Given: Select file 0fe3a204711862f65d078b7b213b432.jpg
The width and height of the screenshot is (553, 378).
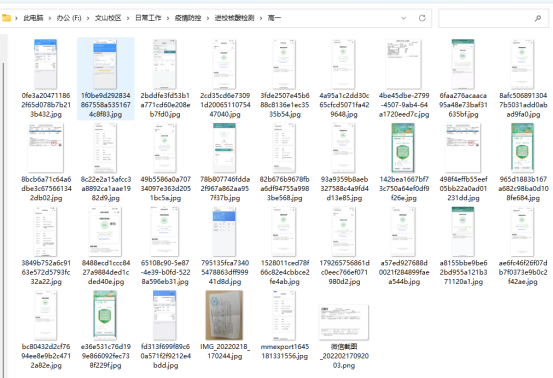Looking at the screenshot, I should tap(46, 79).
